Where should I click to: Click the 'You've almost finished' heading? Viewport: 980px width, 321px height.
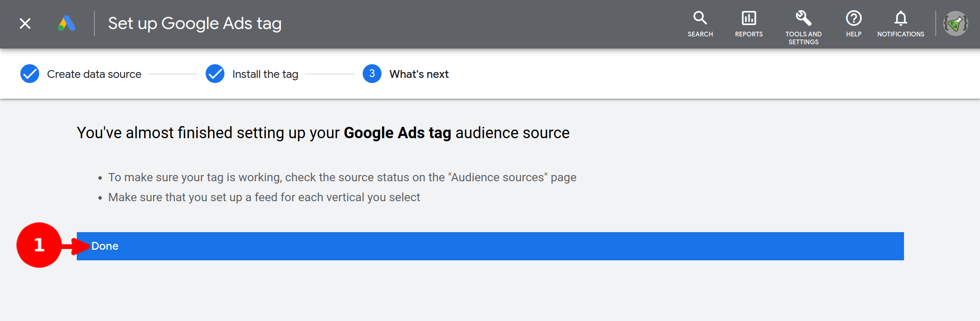[323, 133]
